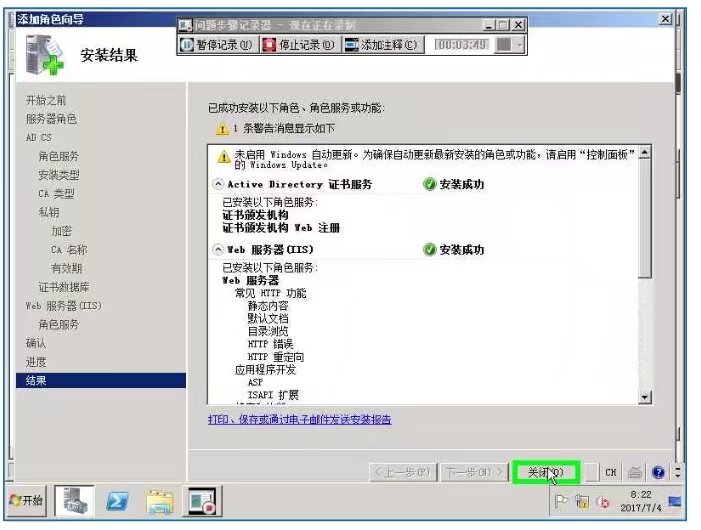The width and height of the screenshot is (701, 530).
Task: Select 进度 step in sidebar
Action: (36, 362)
